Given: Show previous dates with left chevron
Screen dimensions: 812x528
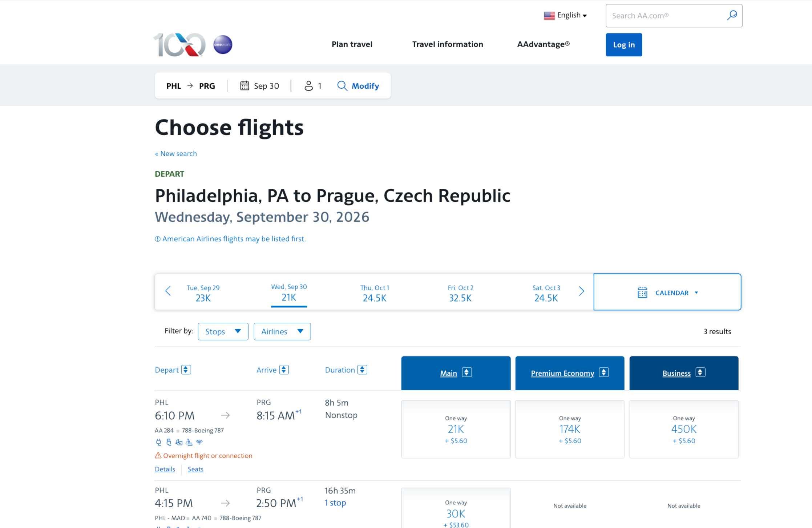Looking at the screenshot, I should click(168, 291).
